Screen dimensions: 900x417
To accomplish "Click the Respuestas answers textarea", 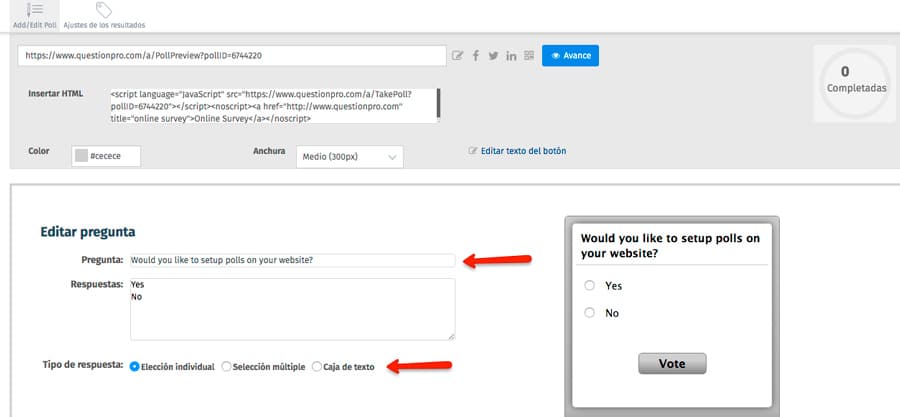I will (x=293, y=309).
